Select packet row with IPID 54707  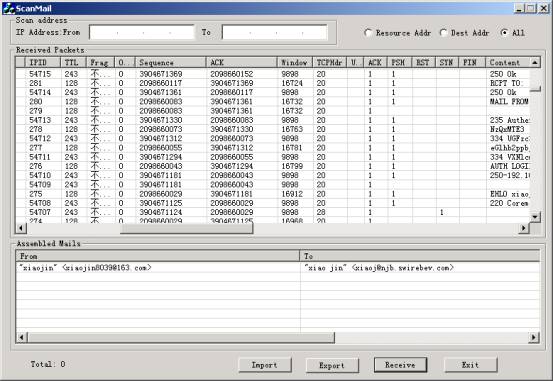[x=273, y=212]
